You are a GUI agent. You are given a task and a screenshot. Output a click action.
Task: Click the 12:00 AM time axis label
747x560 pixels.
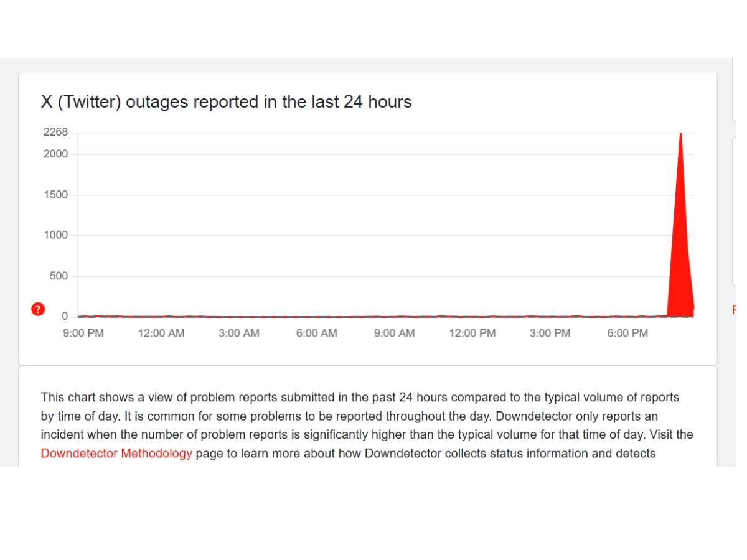pos(161,333)
